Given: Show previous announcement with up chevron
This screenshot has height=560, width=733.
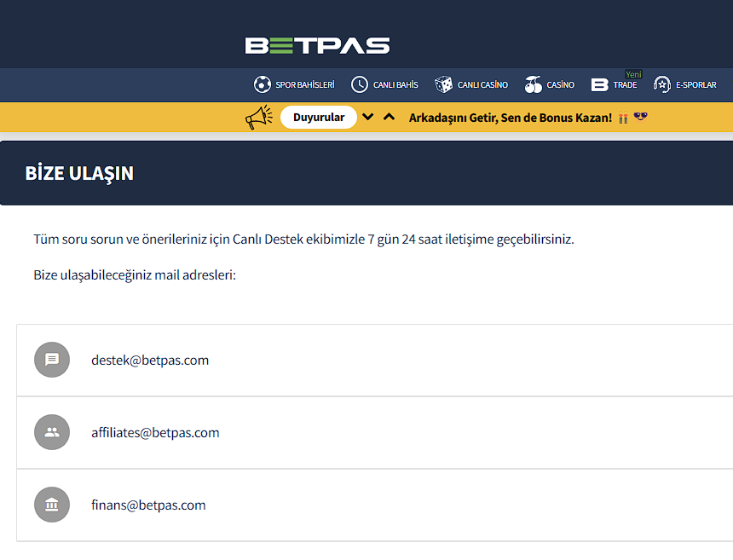Looking at the screenshot, I should 389,117.
